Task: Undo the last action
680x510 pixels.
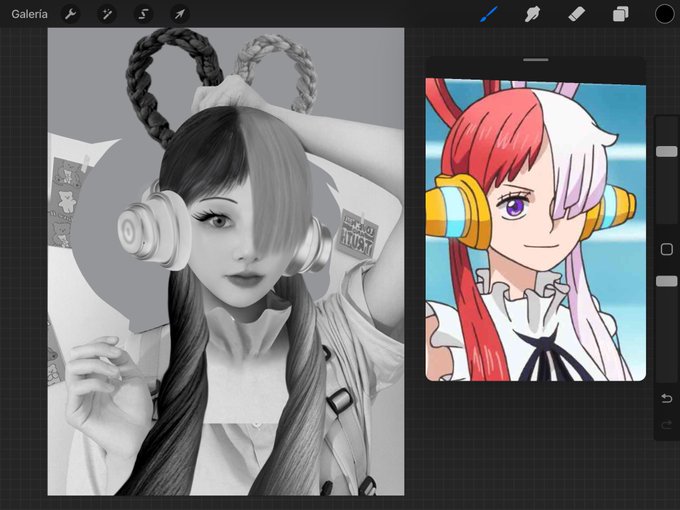Action: point(667,398)
